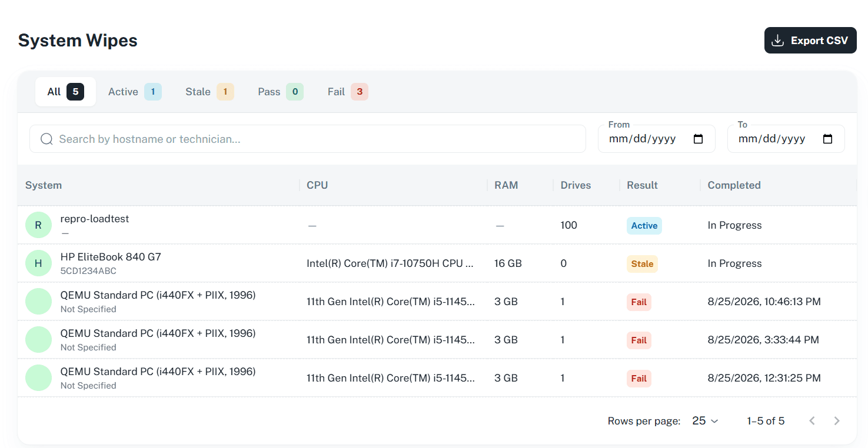The width and height of the screenshot is (868, 448).
Task: Sort by the Result column header
Action: [x=642, y=185]
